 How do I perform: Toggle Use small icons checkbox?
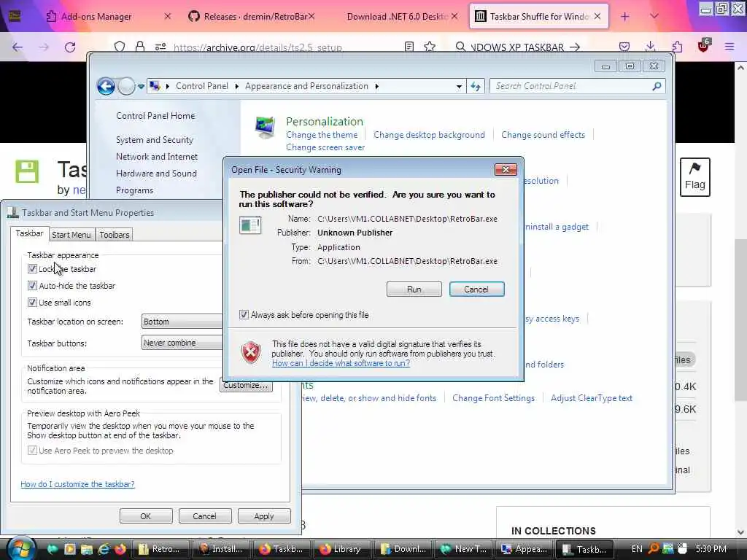(x=32, y=303)
